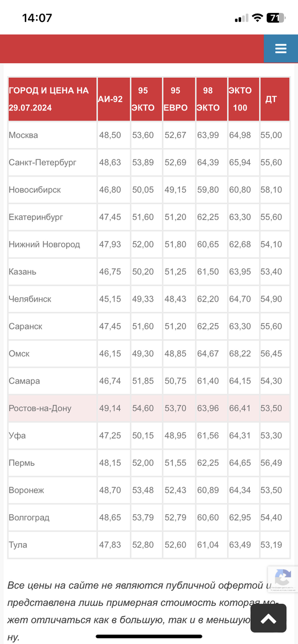Tap the reCAPTCHA badge
Image resolution: width=298 pixels, height=644 pixels.
283,579
